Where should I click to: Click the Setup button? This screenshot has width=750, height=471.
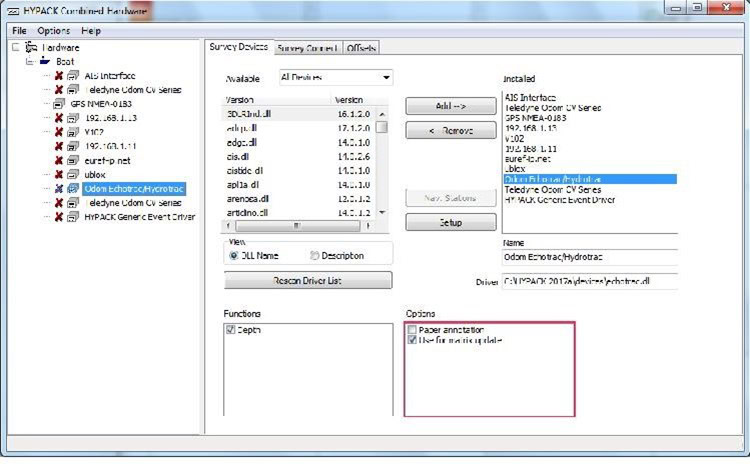pos(451,222)
